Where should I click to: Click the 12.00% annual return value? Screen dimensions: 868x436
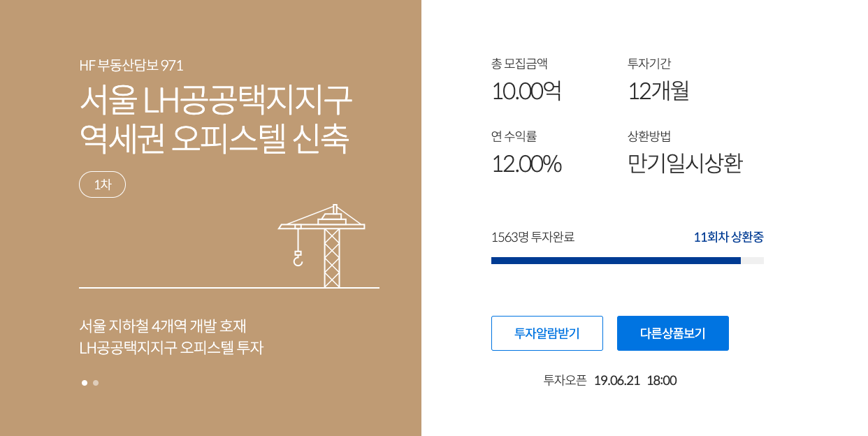526,163
